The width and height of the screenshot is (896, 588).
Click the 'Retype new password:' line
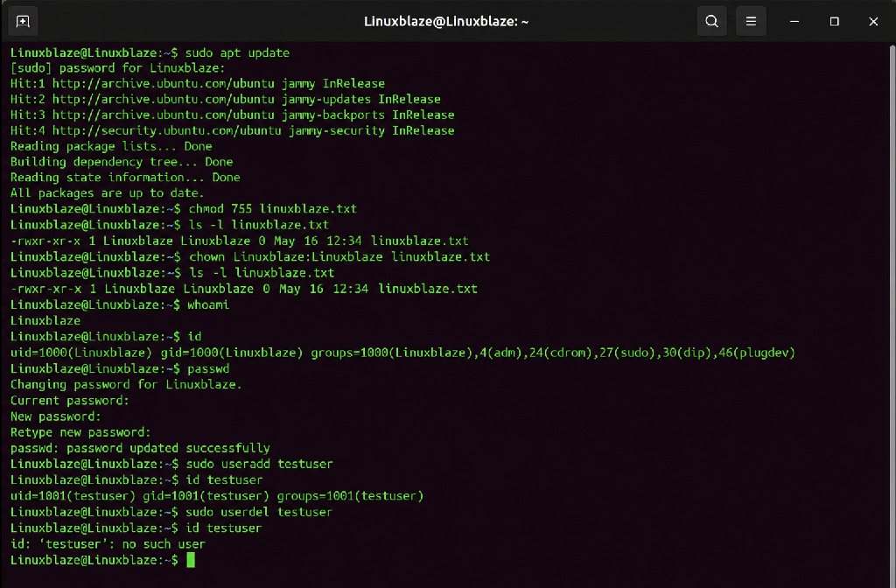point(80,432)
